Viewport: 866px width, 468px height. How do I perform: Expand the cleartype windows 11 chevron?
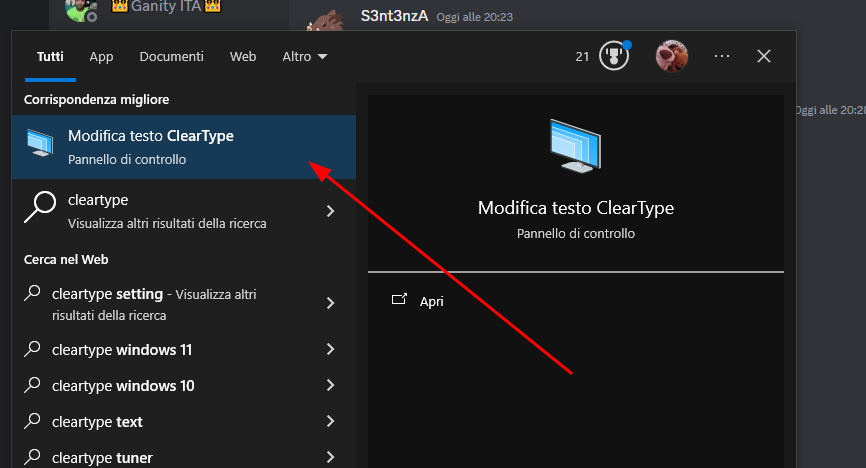tap(330, 349)
